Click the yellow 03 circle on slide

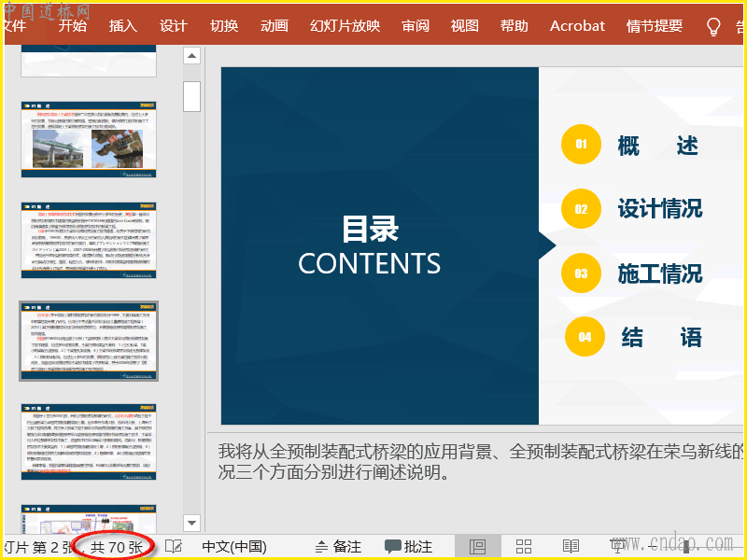(x=581, y=273)
